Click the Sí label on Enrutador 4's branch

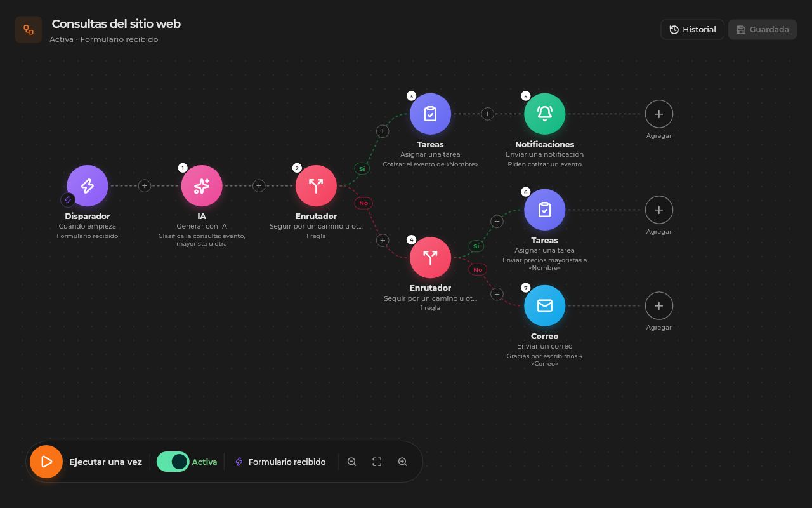[x=476, y=246]
